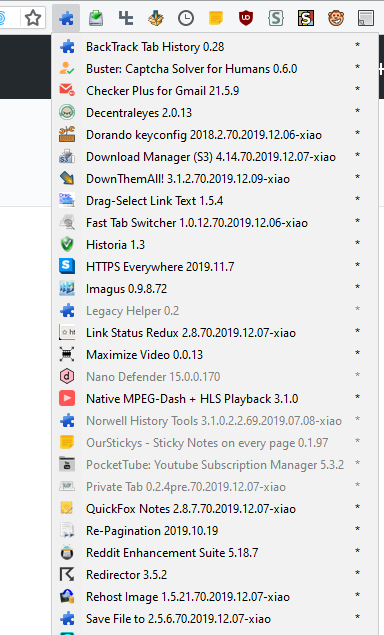Open the monkey face toolbar icon
The width and height of the screenshot is (384, 635).
336,18
